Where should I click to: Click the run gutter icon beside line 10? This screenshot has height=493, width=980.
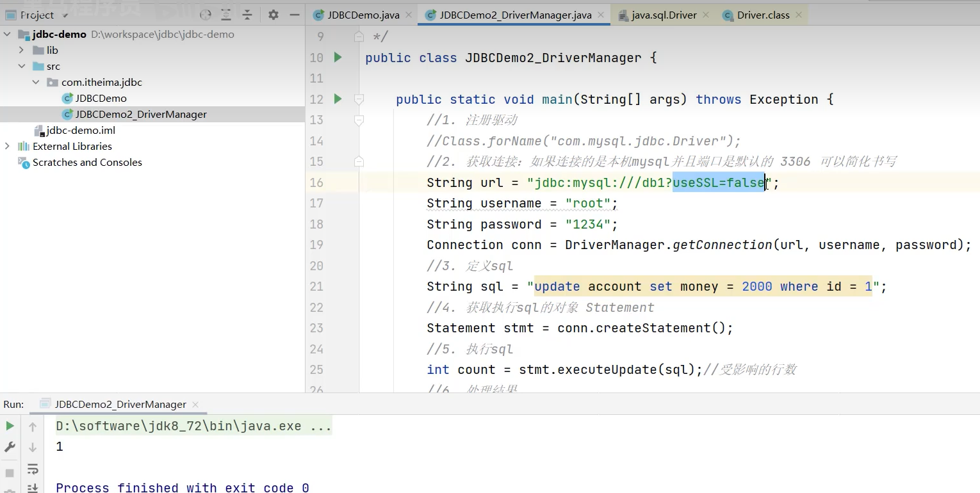point(339,58)
